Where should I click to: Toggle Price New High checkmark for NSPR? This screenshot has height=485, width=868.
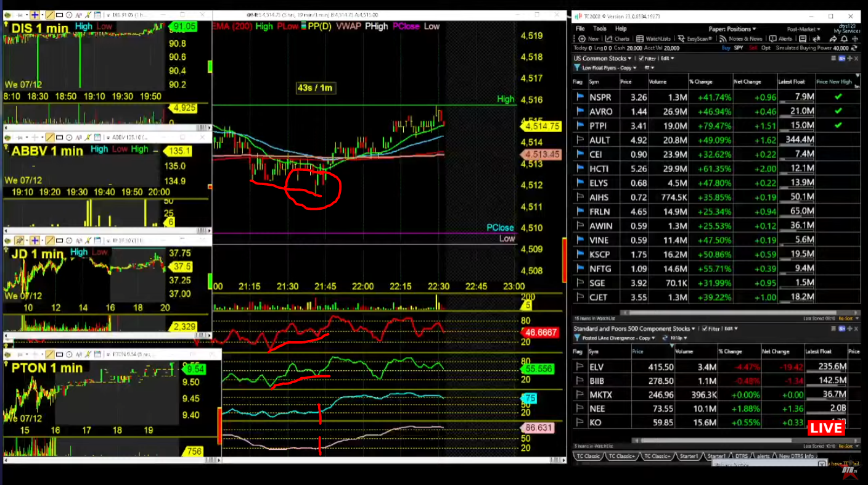coord(837,97)
